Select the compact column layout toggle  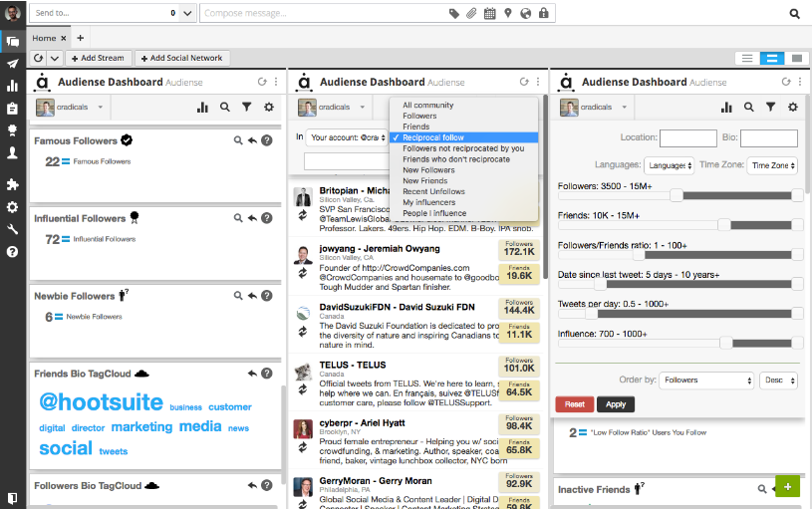746,59
